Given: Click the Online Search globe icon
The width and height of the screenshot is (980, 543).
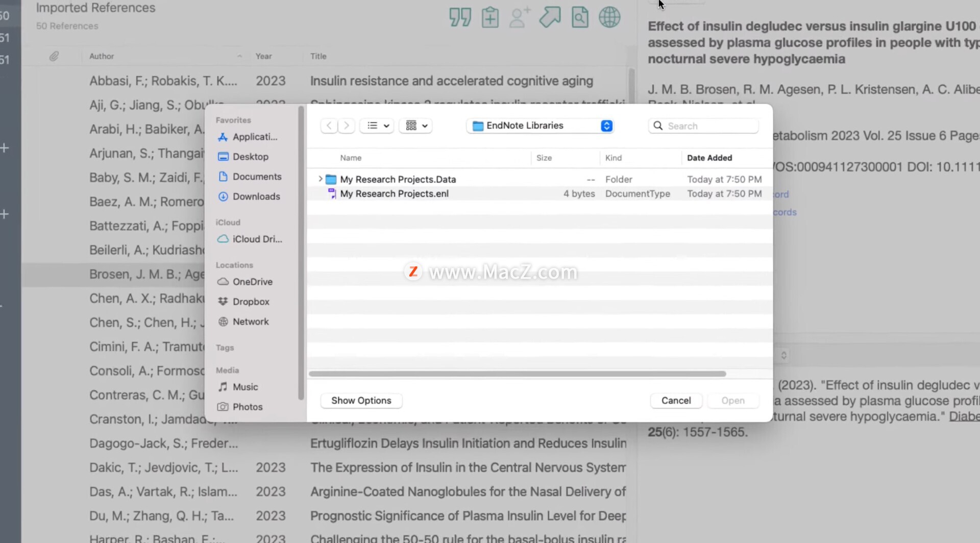Looking at the screenshot, I should click(x=609, y=17).
